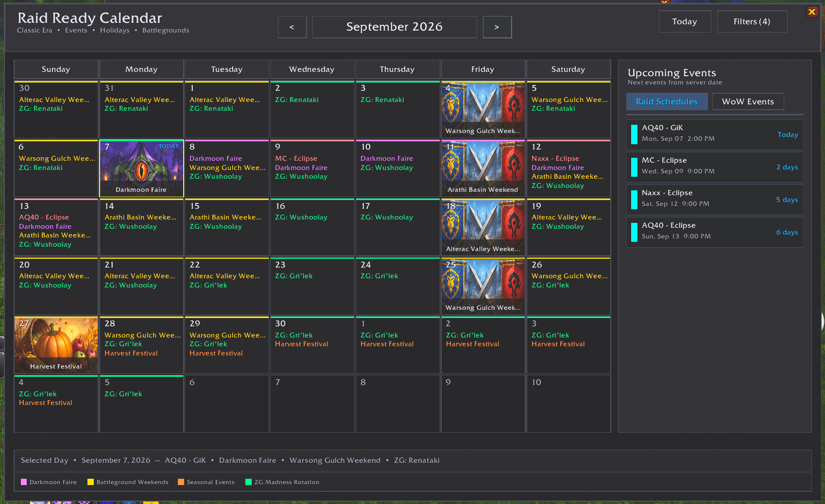Switch to the WoW Events tab
Image resolution: width=825 pixels, height=504 pixels.
tap(748, 101)
